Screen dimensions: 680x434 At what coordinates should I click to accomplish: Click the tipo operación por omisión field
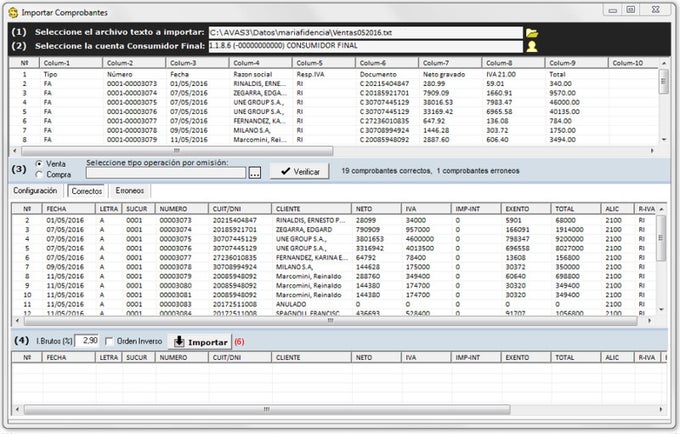166,173
